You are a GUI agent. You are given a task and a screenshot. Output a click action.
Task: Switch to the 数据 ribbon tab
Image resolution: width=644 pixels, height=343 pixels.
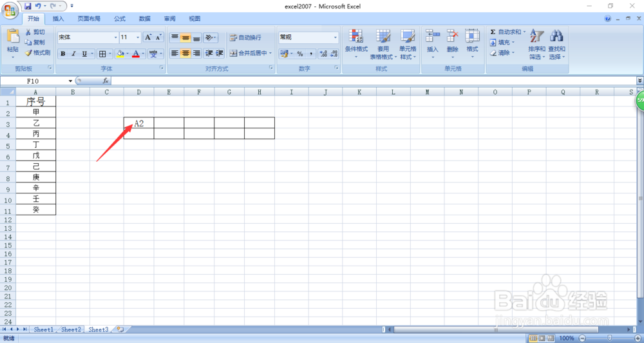[x=144, y=19]
